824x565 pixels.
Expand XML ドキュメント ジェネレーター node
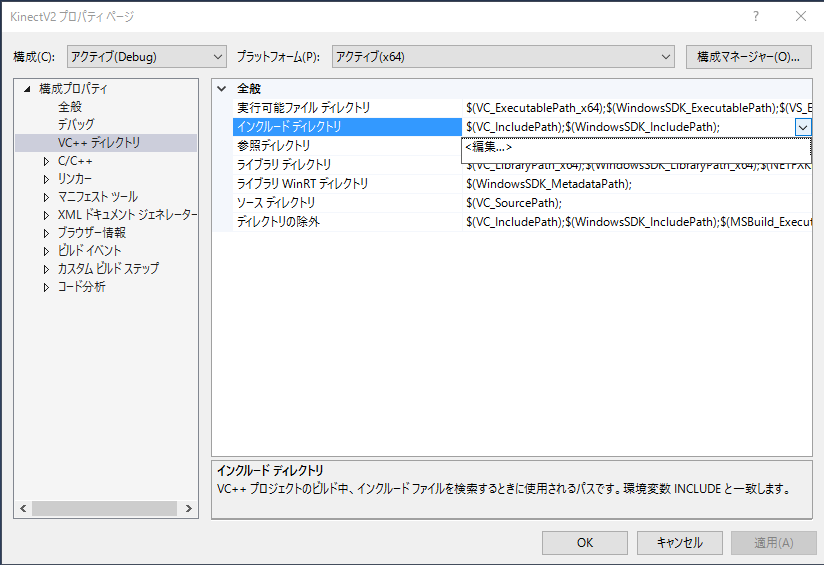(x=46, y=215)
